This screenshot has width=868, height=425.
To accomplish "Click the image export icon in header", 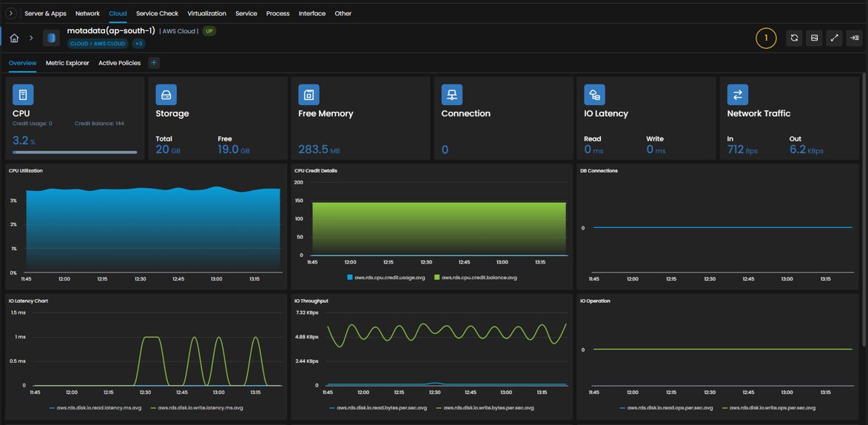I will point(814,38).
